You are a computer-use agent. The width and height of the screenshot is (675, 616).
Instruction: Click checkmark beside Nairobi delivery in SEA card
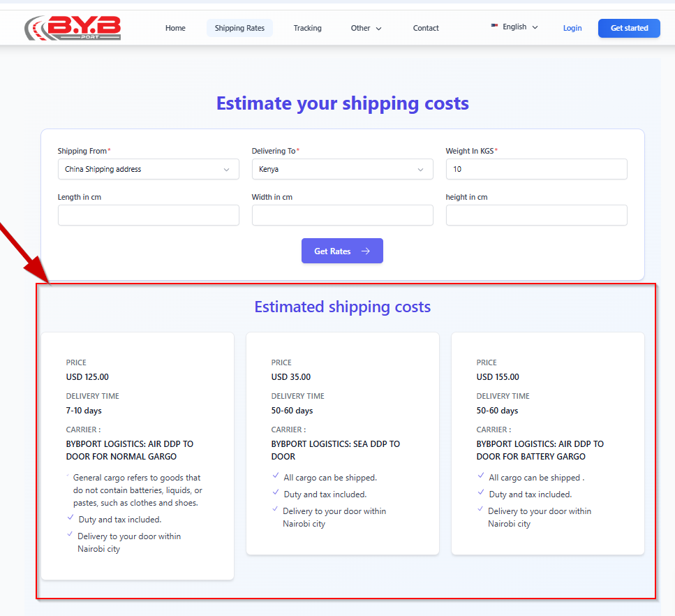pos(275,509)
